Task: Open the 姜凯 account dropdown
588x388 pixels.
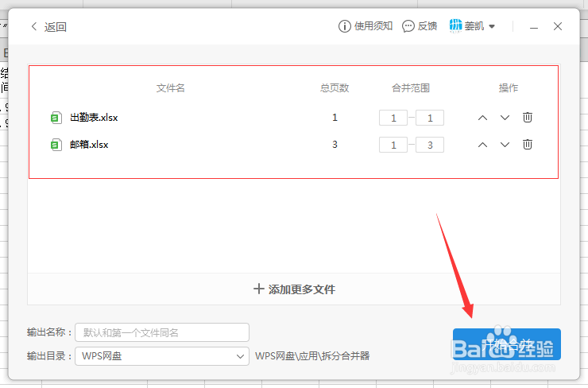Action: point(492,26)
